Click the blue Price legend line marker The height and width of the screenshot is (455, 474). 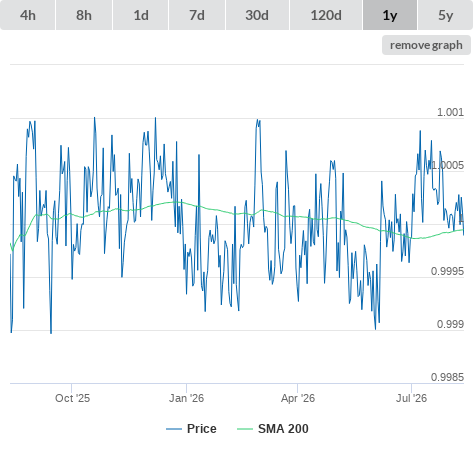(x=174, y=429)
